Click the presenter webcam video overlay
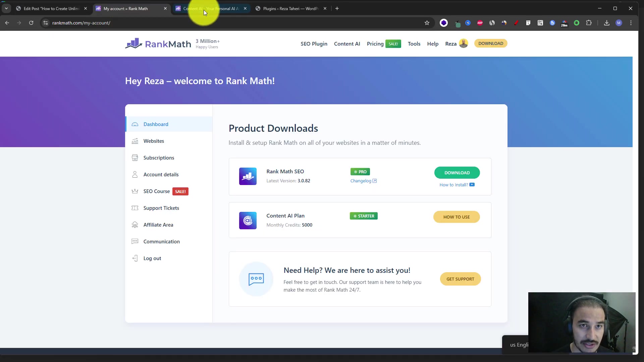Viewport: 644px width, 362px height. pyautogui.click(x=582, y=322)
